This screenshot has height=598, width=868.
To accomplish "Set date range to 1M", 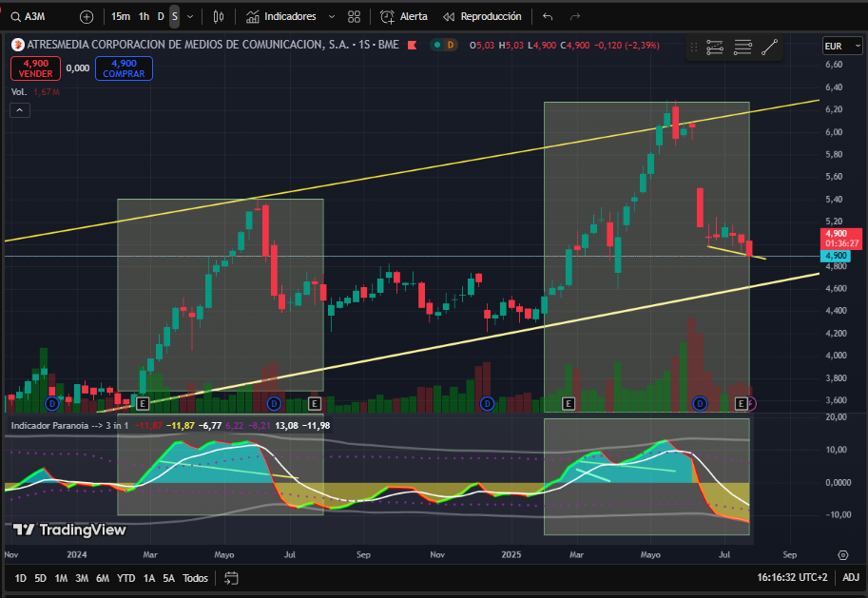I will tap(61, 578).
